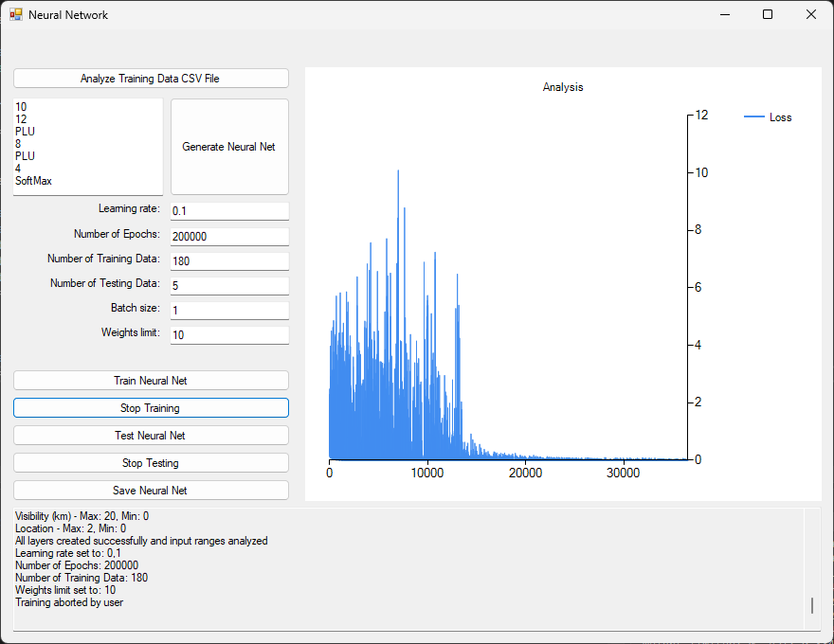
Task: Save the model with Save Neural Net
Action: pos(151,491)
